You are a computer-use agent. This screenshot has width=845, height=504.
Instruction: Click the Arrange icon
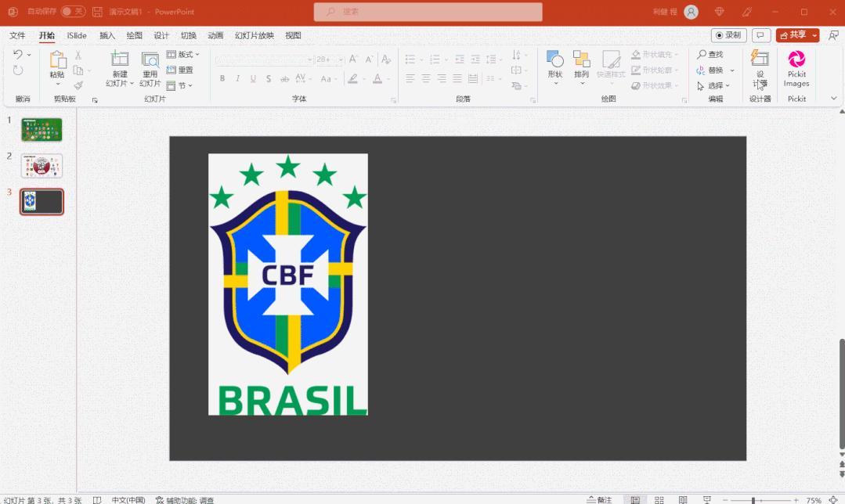582,59
